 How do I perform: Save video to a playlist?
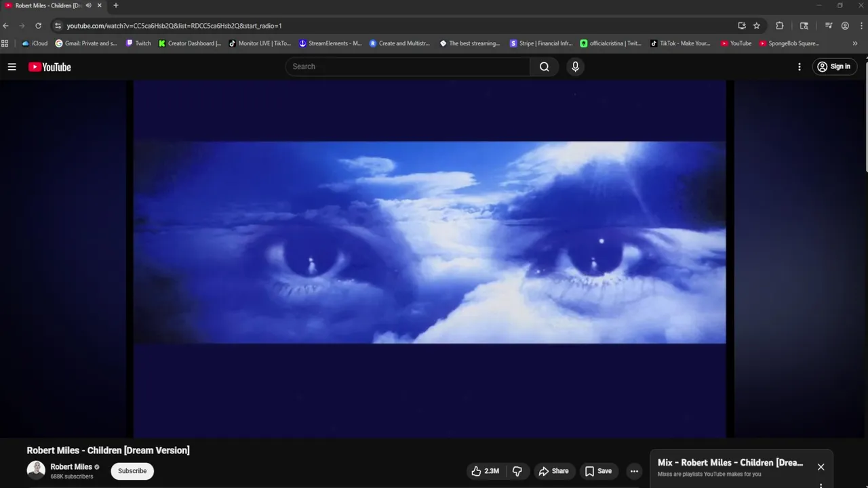point(598,471)
